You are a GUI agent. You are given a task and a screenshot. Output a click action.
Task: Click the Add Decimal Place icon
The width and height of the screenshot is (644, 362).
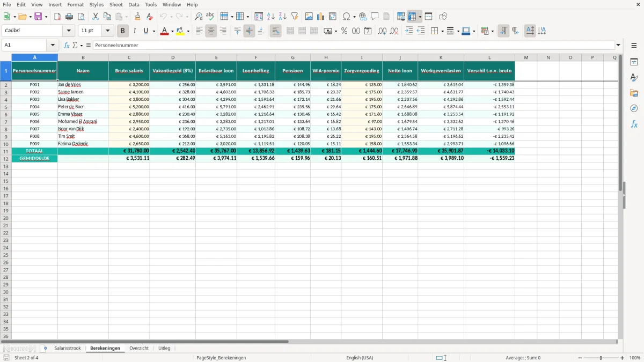[382, 31]
